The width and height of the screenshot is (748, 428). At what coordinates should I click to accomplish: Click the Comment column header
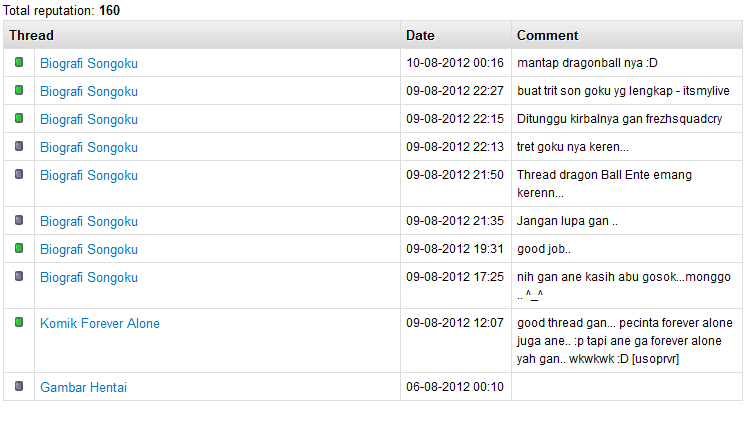548,35
